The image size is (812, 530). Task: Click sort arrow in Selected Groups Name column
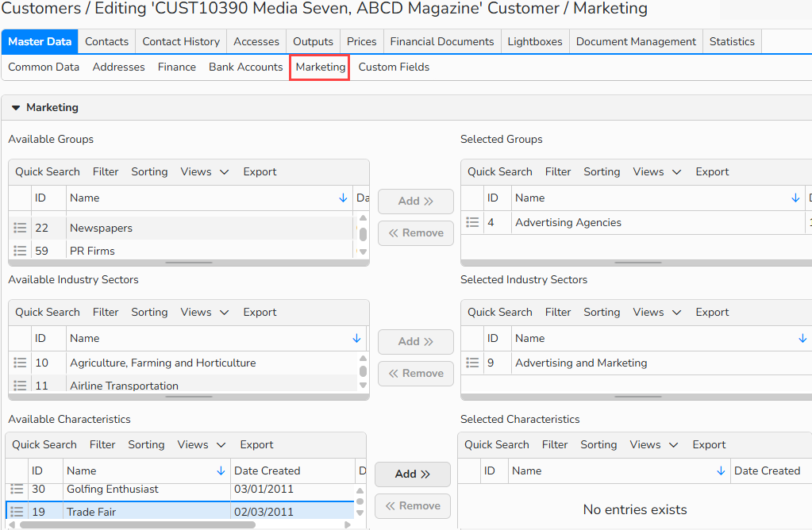click(795, 198)
